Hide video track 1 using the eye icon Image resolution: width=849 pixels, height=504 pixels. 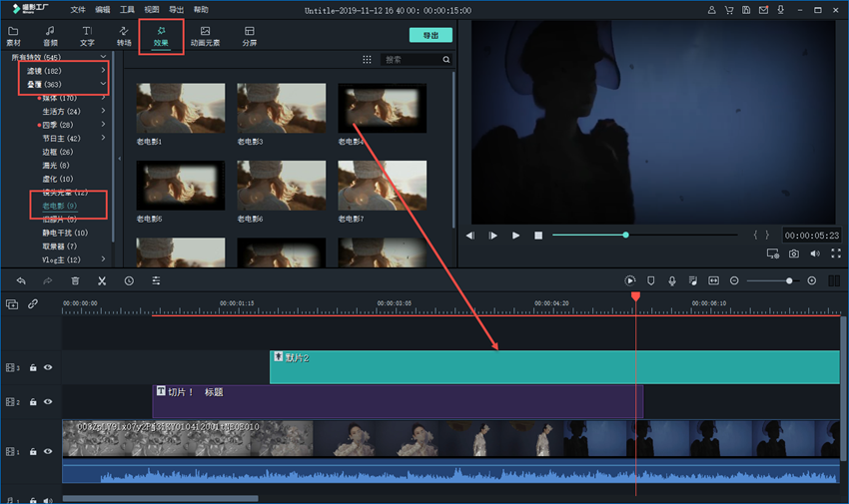click(x=48, y=451)
